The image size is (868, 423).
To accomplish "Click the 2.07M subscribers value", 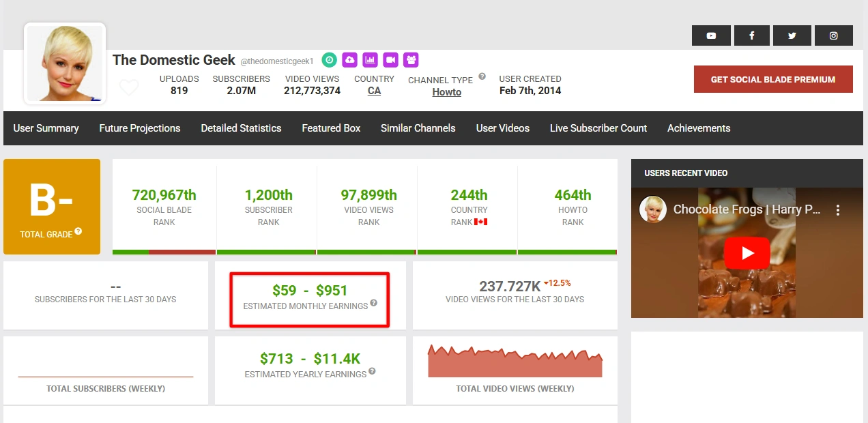I will (242, 91).
